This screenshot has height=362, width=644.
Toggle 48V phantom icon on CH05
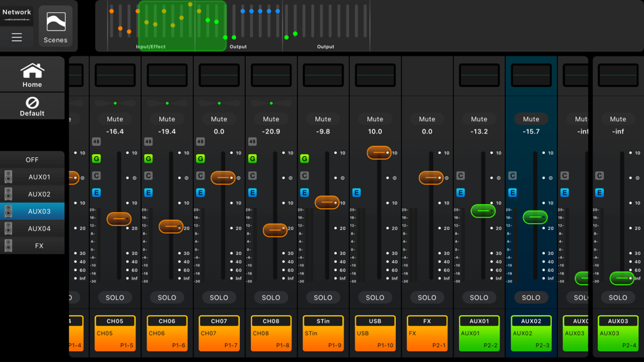(x=96, y=142)
